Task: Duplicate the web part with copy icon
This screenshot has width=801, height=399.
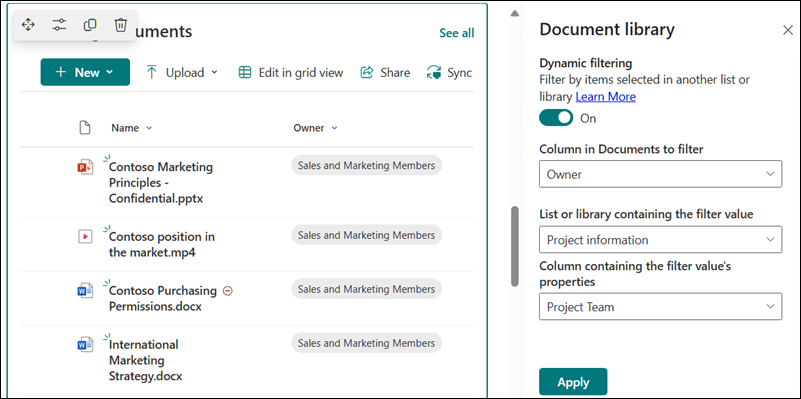Action: click(x=90, y=25)
